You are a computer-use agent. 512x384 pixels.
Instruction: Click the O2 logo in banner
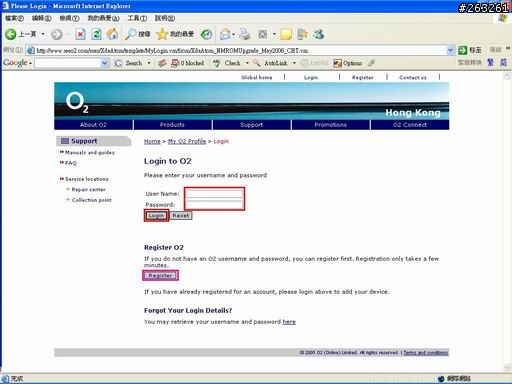[x=77, y=102]
